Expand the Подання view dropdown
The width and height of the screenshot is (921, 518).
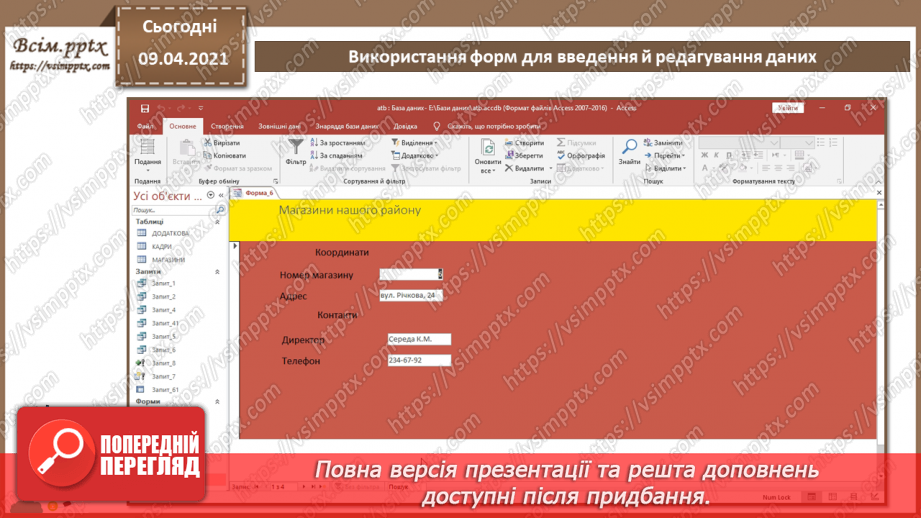click(147, 170)
